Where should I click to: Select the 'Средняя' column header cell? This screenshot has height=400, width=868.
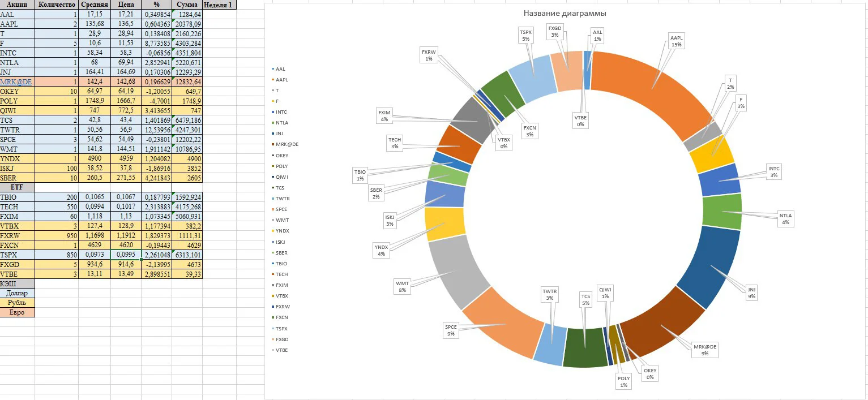pos(95,5)
